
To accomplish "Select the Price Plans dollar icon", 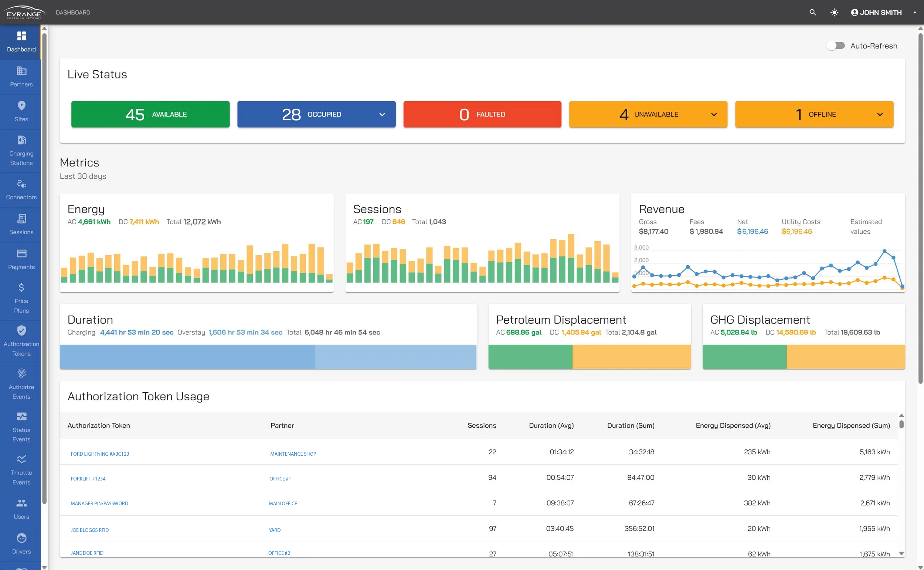I will pos(21,288).
